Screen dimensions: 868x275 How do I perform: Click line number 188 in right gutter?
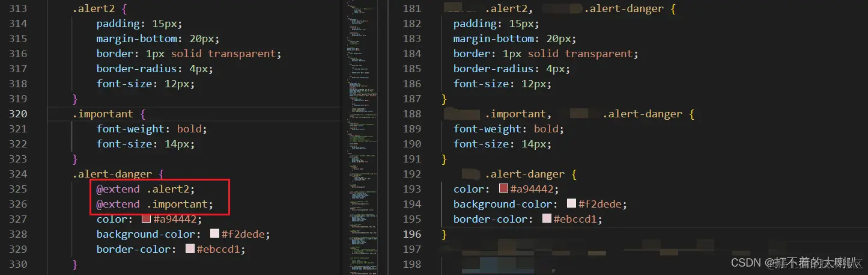point(411,114)
